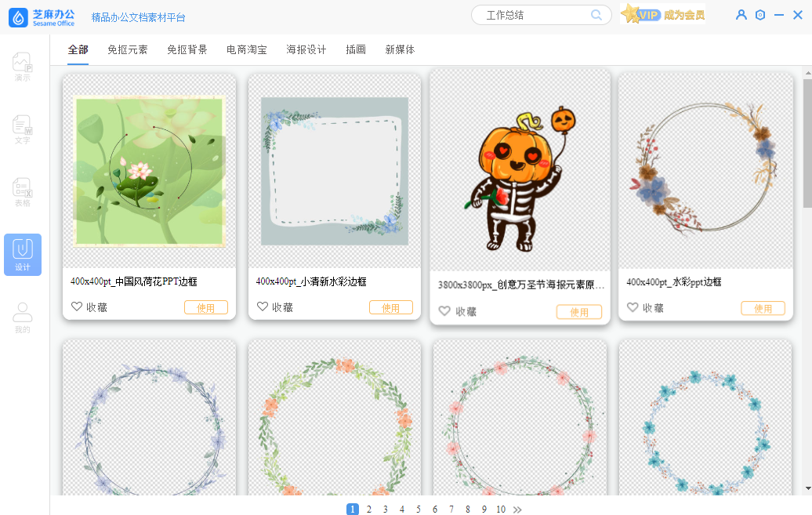Click the 400x400pt_中国风荷花PPT边框 title
This screenshot has width=812, height=515.
click(133, 281)
